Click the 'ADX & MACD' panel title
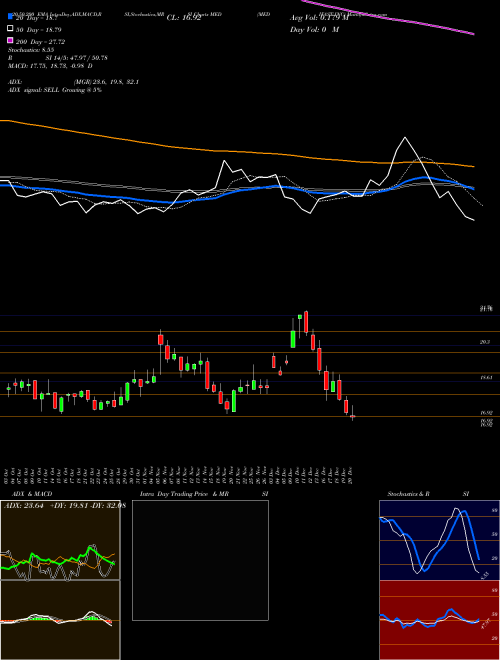This screenshot has height=660, width=500. click(32, 494)
